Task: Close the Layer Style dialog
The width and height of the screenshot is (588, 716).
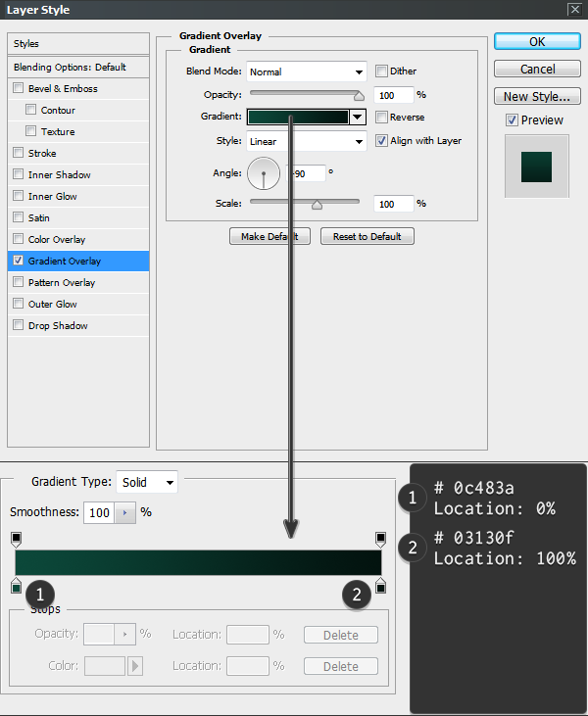Action: click(x=573, y=10)
